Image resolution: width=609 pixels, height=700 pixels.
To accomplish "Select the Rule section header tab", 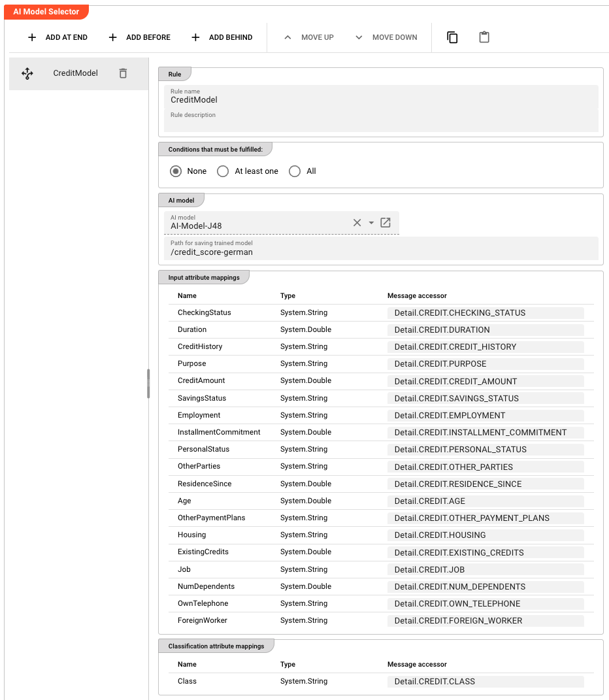I will (174, 74).
